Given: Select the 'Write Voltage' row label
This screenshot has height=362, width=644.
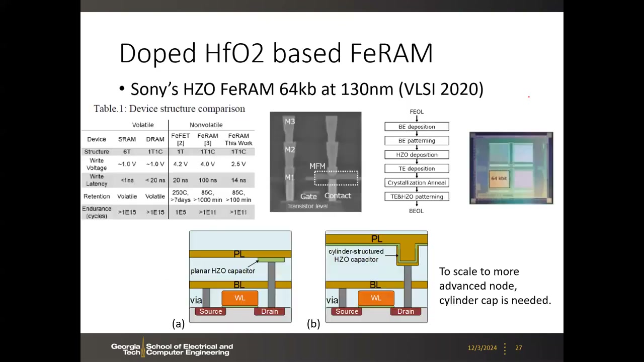Looking at the screenshot, I should click(x=97, y=164).
